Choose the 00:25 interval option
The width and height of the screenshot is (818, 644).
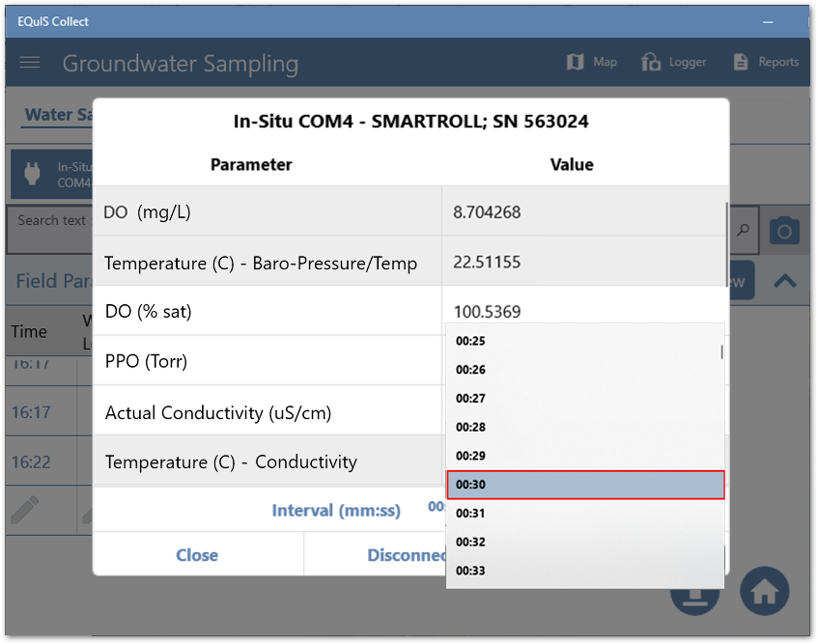click(584, 342)
